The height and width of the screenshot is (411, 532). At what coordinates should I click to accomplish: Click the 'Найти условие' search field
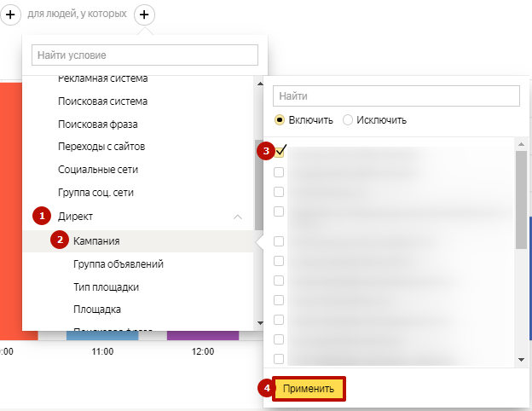144,55
